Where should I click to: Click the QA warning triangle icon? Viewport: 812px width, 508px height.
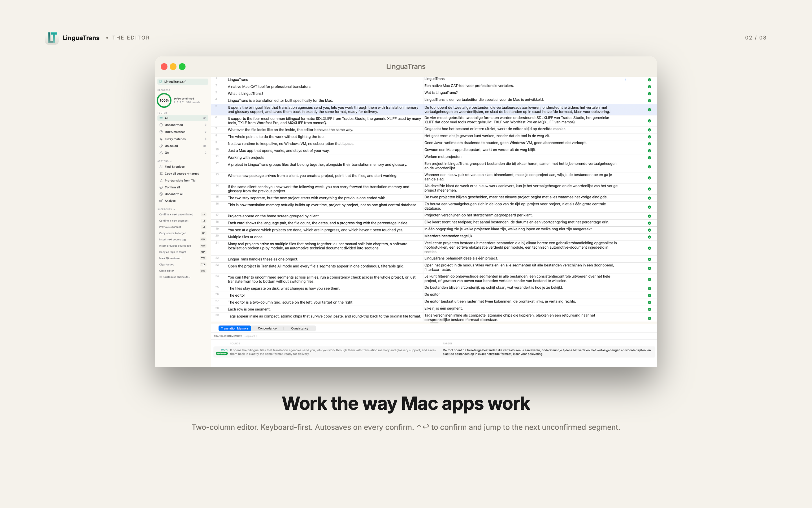point(161,153)
